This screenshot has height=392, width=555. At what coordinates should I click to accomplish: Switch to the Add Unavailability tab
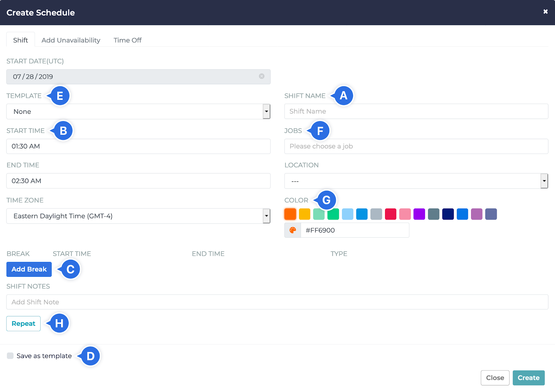pos(71,40)
